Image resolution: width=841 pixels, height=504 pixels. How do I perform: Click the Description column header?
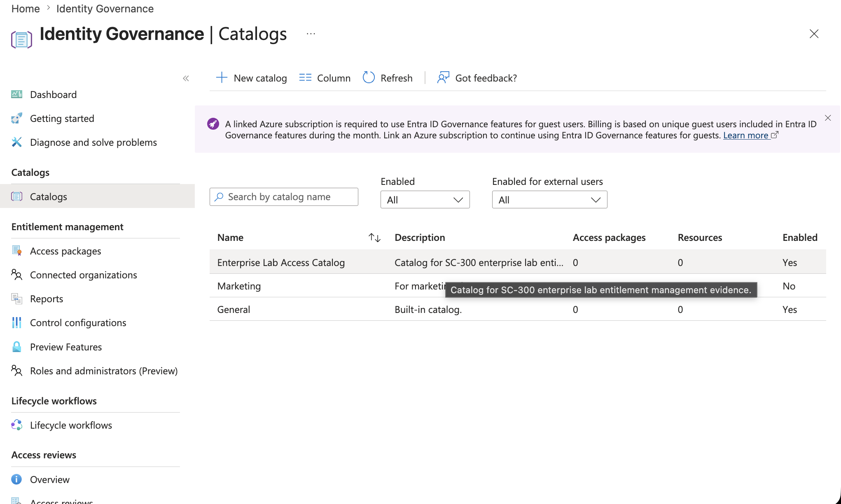(x=420, y=238)
